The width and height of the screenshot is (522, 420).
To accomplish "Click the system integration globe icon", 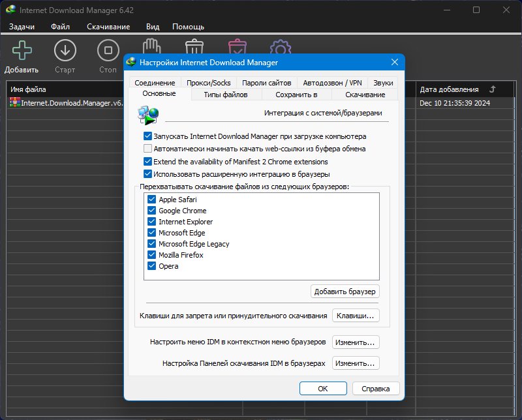I will tap(148, 115).
